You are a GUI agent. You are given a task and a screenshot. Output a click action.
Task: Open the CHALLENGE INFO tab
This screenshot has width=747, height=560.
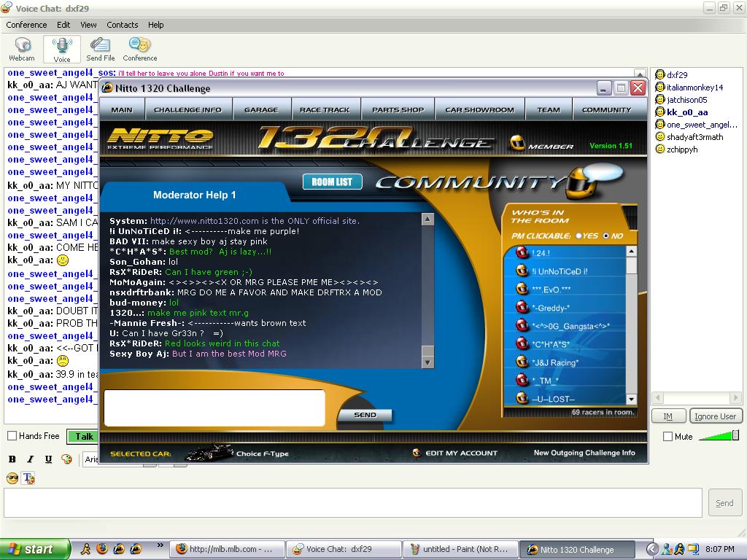187,109
